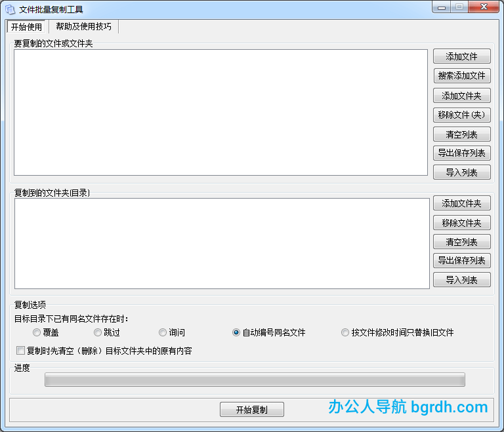Click the copy progress bar
This screenshot has height=432, width=504.
255,380
